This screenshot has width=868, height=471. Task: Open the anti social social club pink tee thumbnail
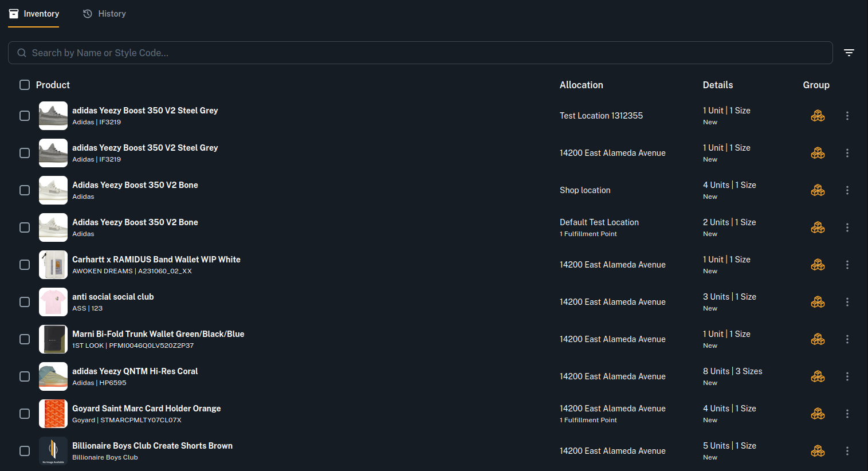tap(53, 302)
